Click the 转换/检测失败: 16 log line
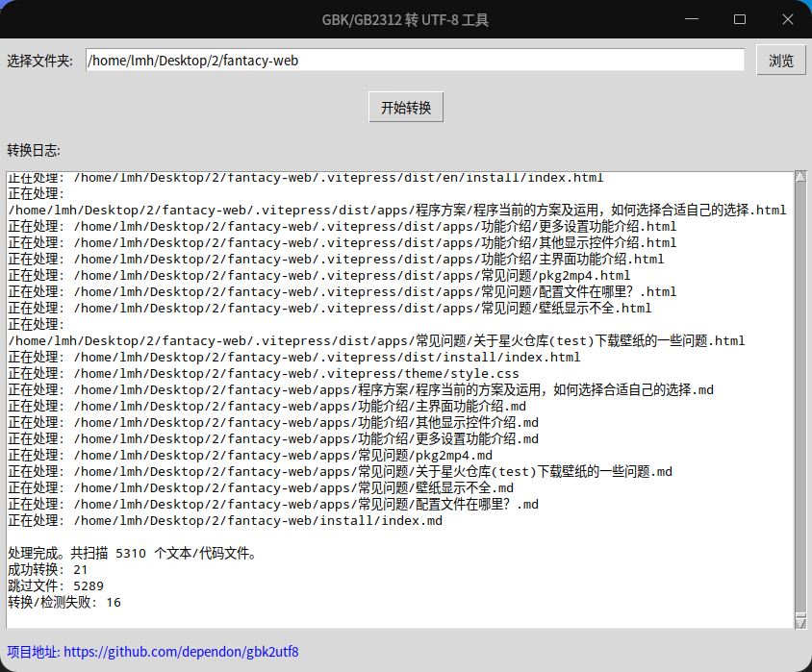The image size is (812, 672). pos(64,602)
